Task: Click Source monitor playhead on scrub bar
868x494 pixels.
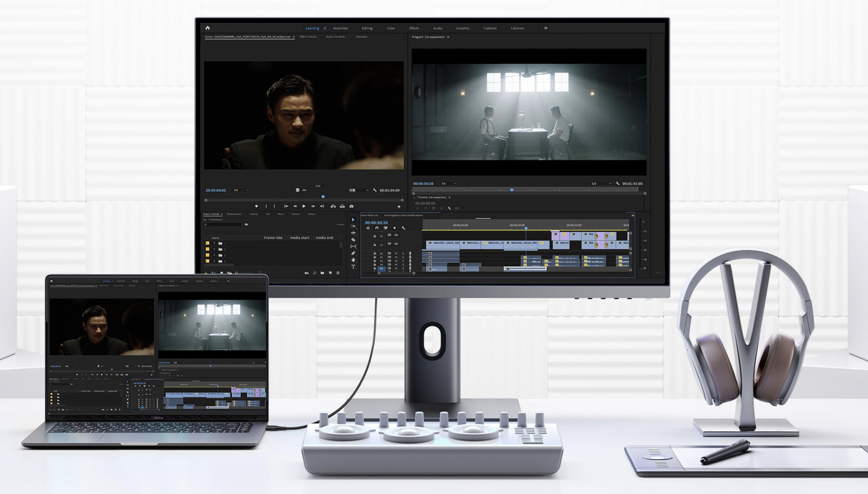Action: [x=323, y=197]
